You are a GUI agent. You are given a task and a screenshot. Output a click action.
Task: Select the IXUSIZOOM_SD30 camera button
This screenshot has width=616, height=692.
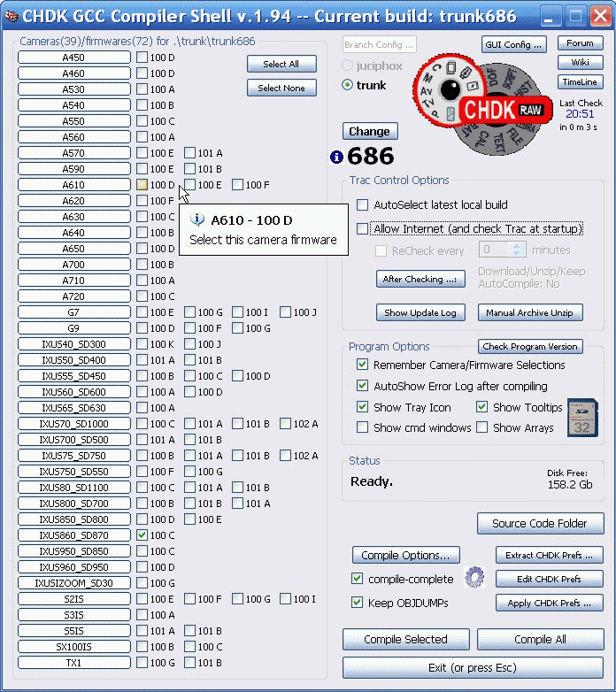(x=74, y=583)
